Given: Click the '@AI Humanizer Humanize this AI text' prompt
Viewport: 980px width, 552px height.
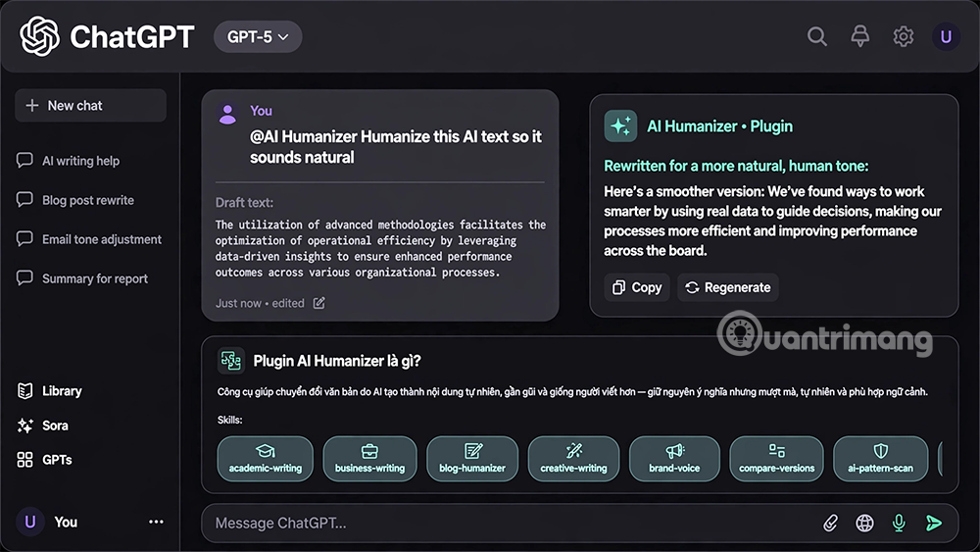Looking at the screenshot, I should (x=396, y=146).
